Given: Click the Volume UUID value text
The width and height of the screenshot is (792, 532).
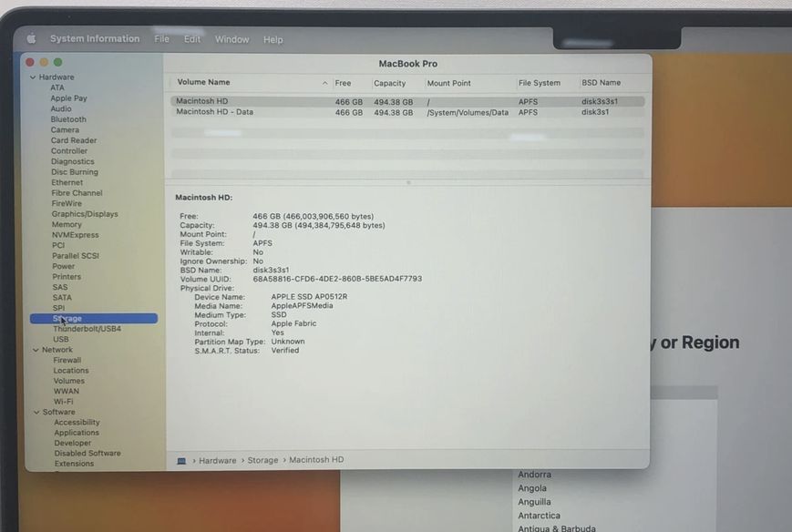Looking at the screenshot, I should point(337,279).
